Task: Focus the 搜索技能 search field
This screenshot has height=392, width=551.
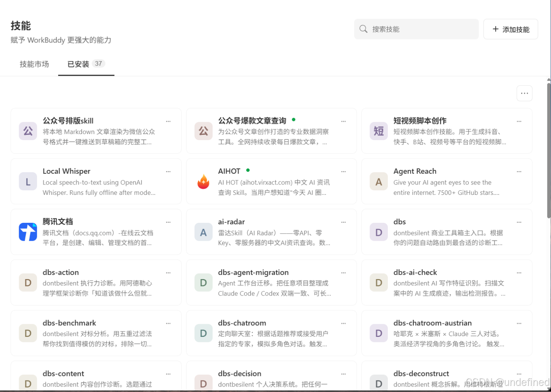Action: pos(416,29)
